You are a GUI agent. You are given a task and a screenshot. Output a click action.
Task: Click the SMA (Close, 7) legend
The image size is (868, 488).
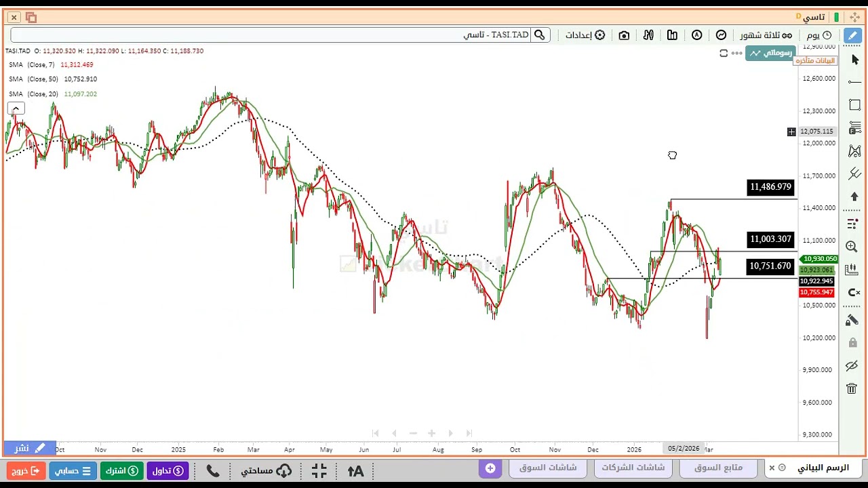(51, 64)
